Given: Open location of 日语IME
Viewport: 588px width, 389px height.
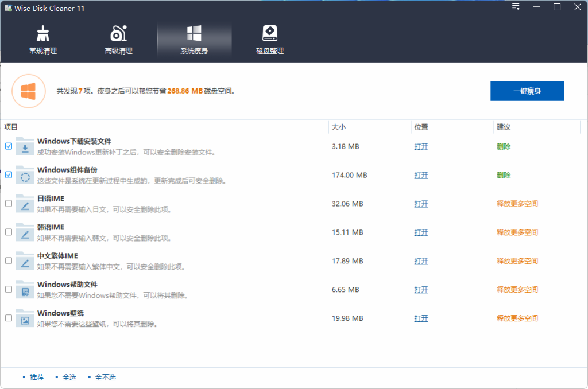Looking at the screenshot, I should click(x=421, y=204).
